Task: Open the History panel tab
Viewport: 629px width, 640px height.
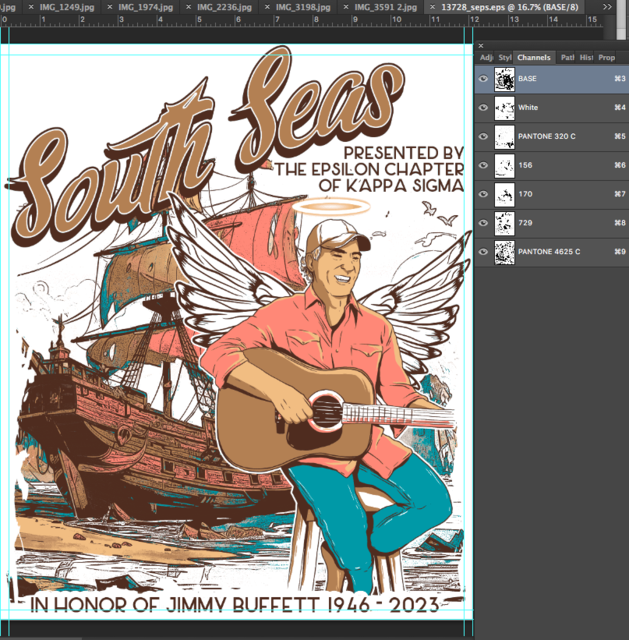Action: [x=586, y=58]
